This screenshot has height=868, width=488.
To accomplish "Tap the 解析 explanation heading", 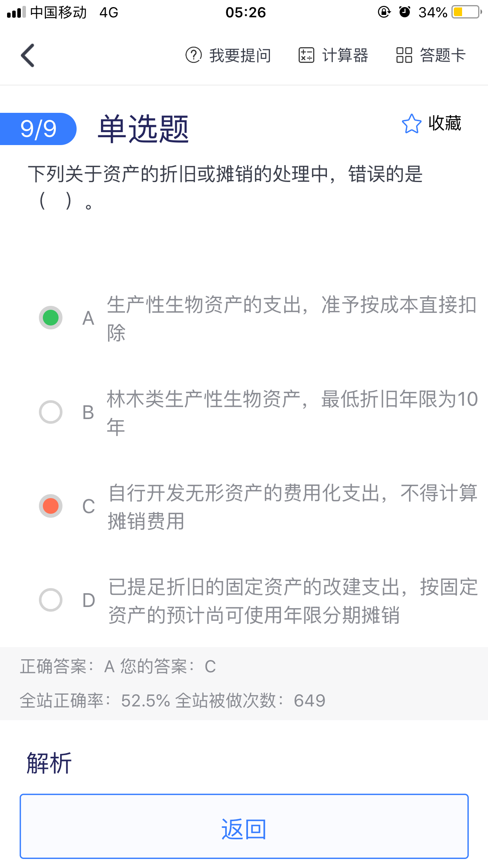I will (49, 763).
